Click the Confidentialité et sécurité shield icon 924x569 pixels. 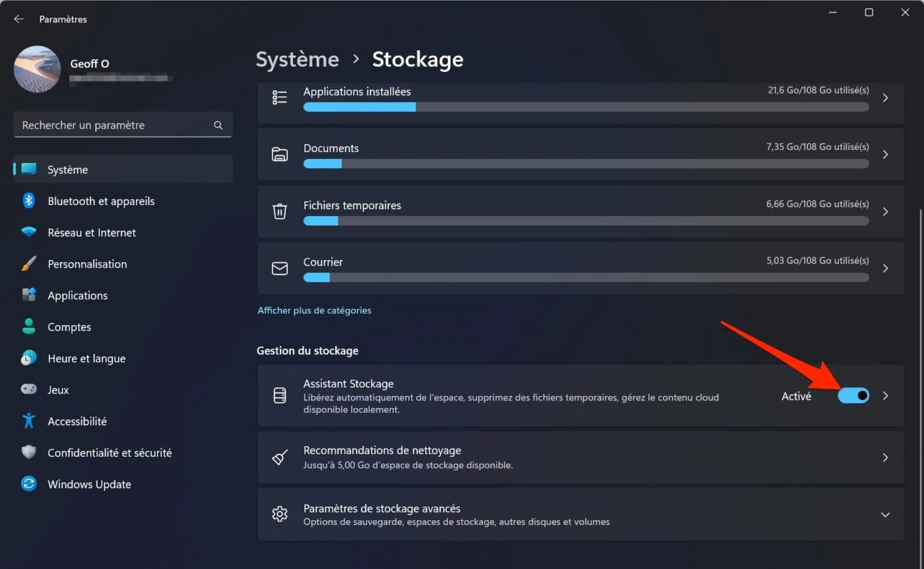coord(29,453)
